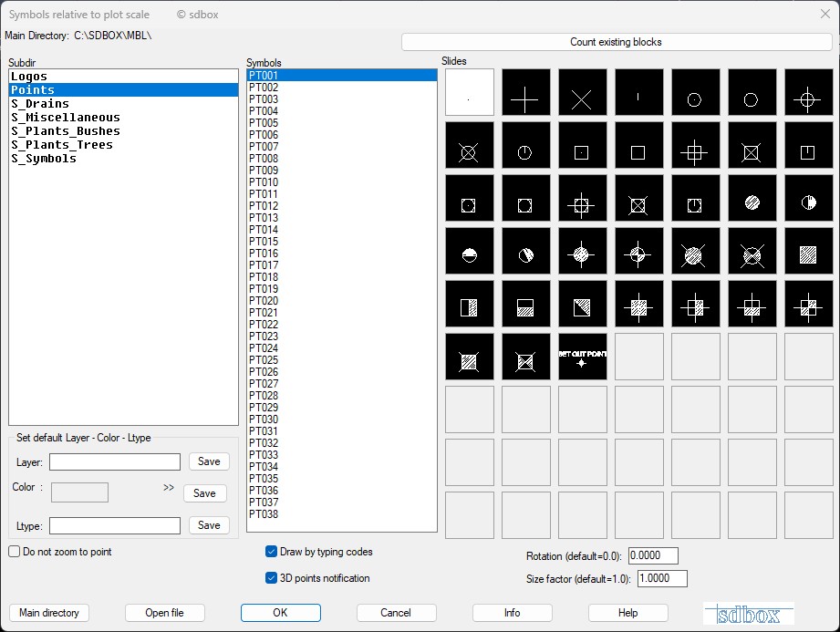
Task: Pick the square-and-circle crossed by X slide
Action: coord(639,198)
